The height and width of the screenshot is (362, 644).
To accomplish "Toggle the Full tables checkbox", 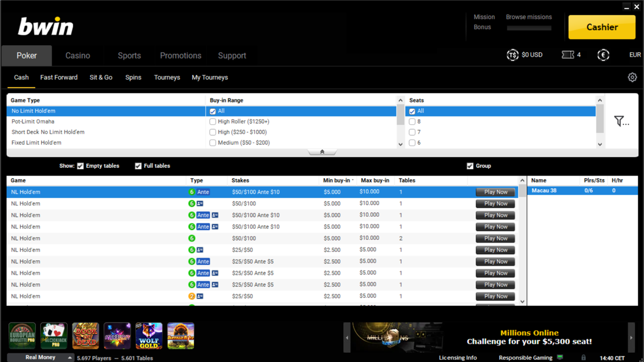I will tap(138, 166).
